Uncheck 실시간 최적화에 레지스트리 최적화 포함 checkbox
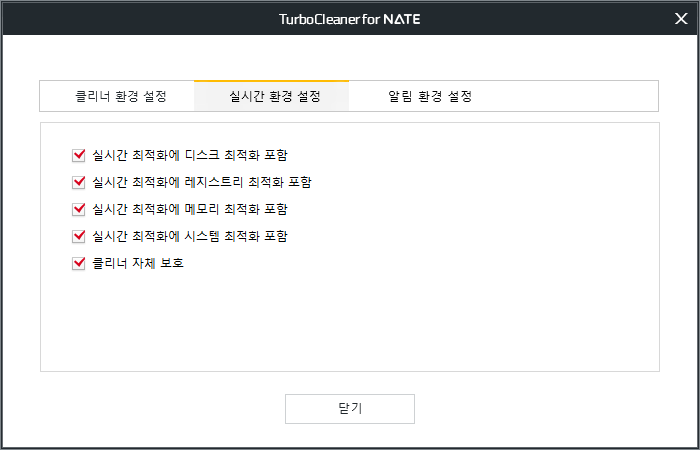The height and width of the screenshot is (450, 700). pos(79,182)
